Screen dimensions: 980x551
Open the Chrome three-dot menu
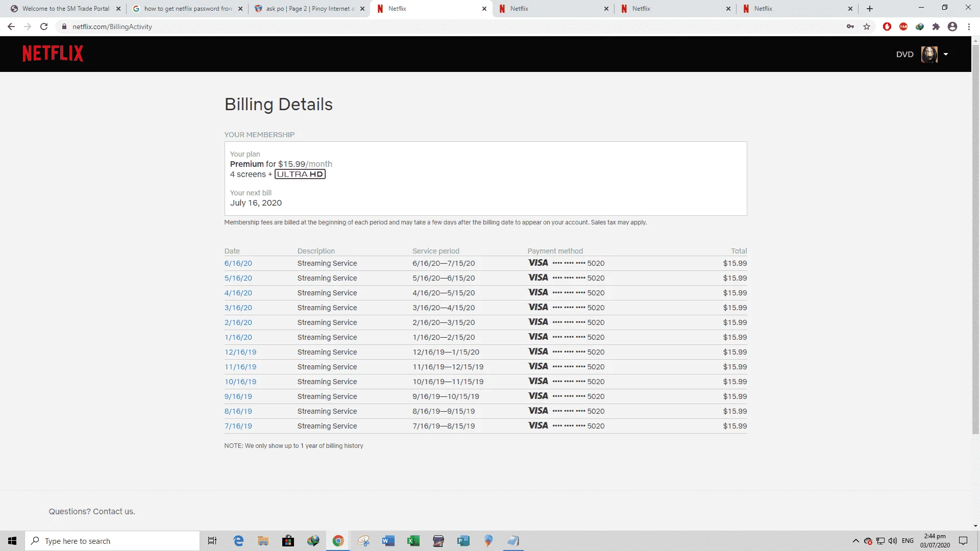pyautogui.click(x=969, y=27)
